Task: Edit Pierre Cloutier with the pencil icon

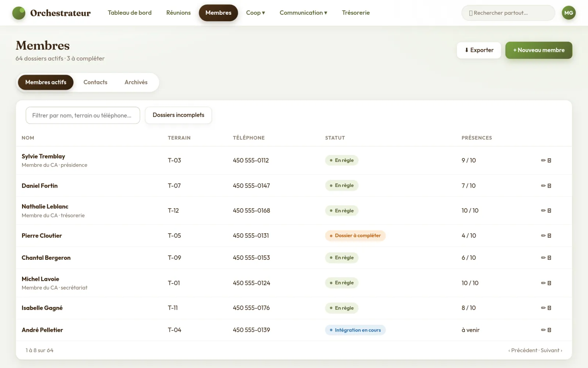Action: (543, 236)
